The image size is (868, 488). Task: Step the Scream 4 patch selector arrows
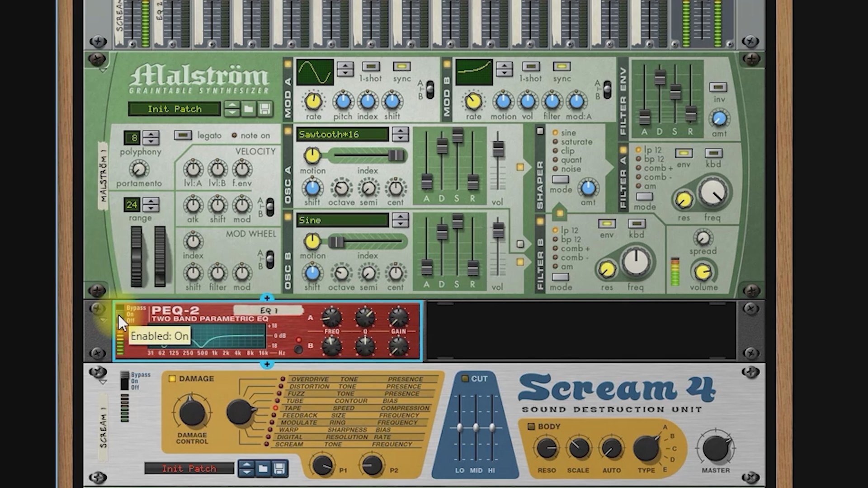coord(246,469)
